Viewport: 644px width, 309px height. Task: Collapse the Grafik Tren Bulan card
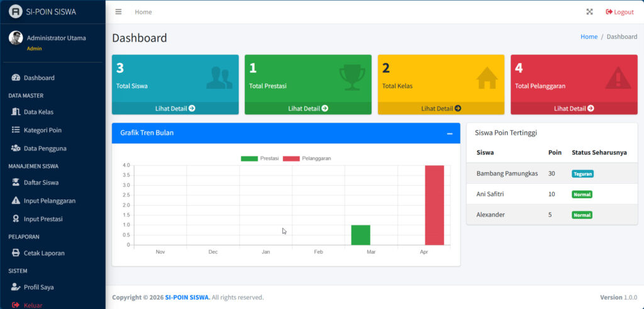(449, 133)
